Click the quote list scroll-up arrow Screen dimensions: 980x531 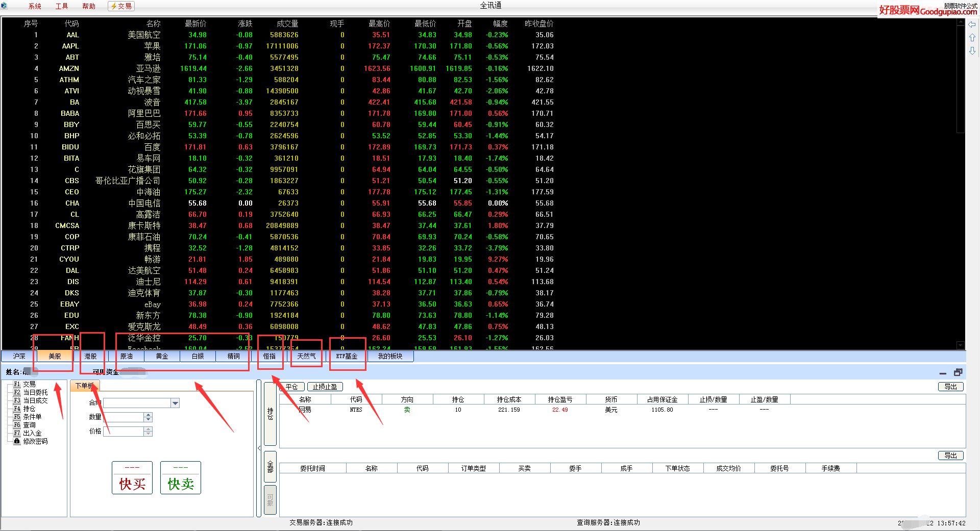[x=960, y=22]
